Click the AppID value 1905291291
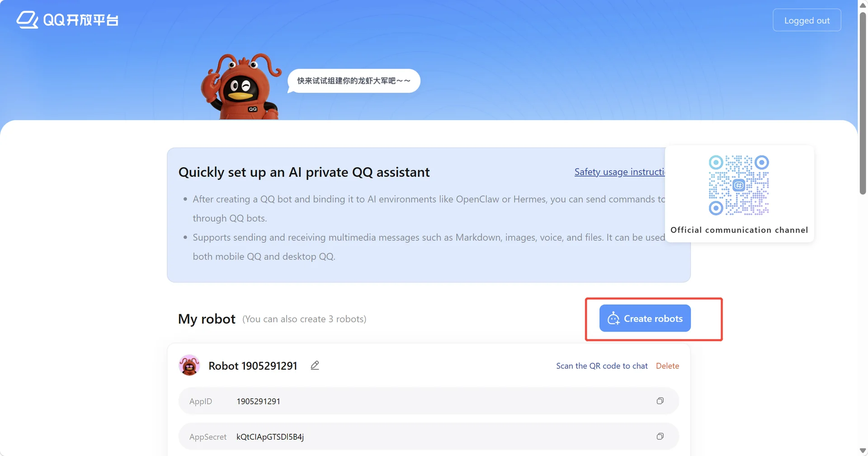Image resolution: width=868 pixels, height=456 pixels. pos(258,401)
